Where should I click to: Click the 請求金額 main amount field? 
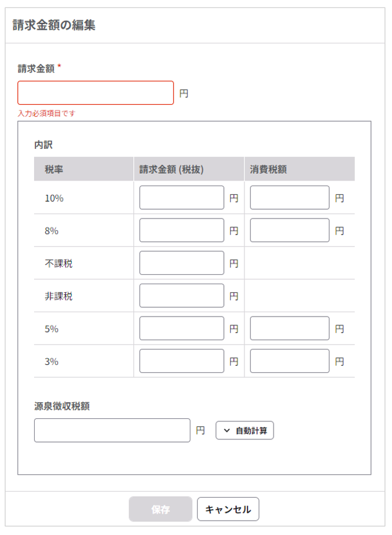click(96, 93)
